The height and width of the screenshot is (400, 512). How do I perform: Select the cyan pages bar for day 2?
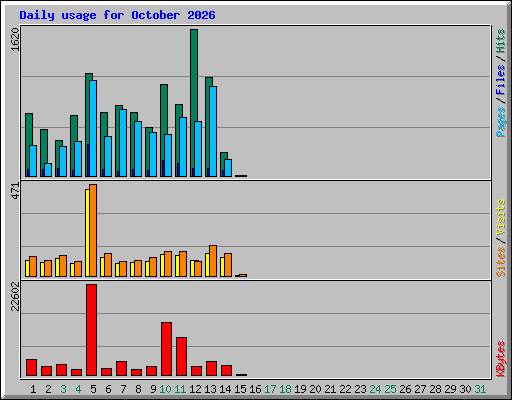click(48, 170)
